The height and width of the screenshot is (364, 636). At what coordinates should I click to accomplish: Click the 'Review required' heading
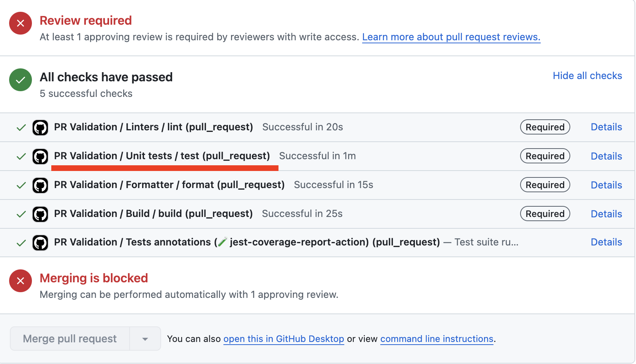click(x=85, y=21)
